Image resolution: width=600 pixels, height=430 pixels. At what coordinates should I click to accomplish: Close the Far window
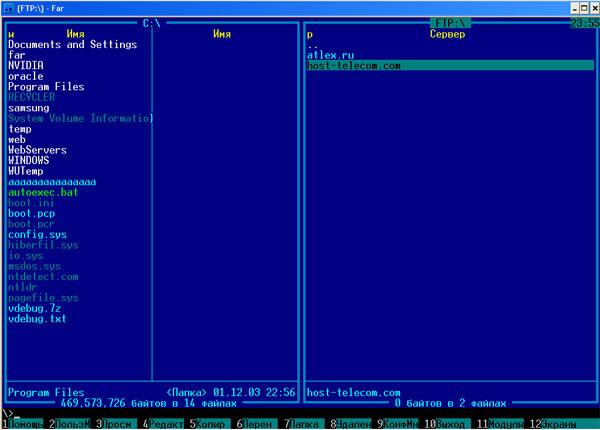tap(595, 8)
